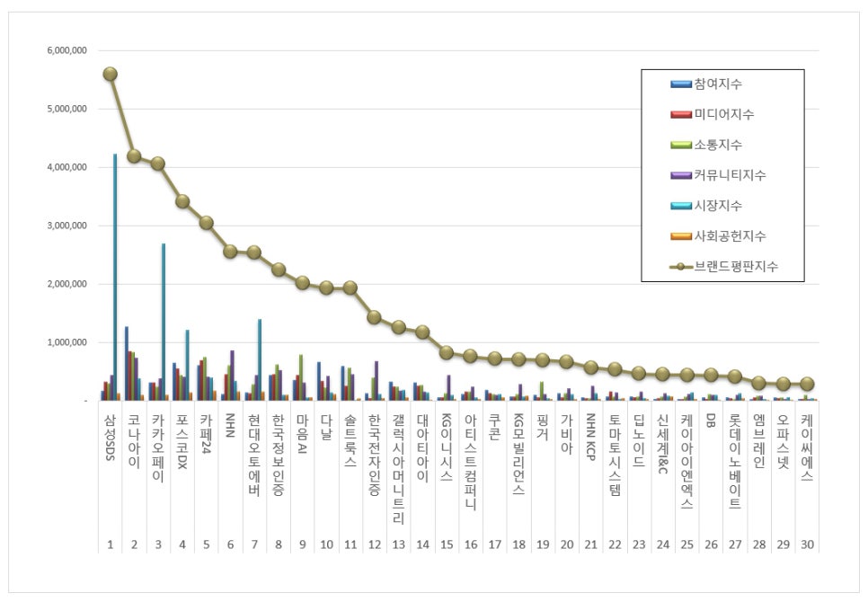Select the 카카오페이 brand reputation line marker
868x602 pixels.
coord(158,164)
